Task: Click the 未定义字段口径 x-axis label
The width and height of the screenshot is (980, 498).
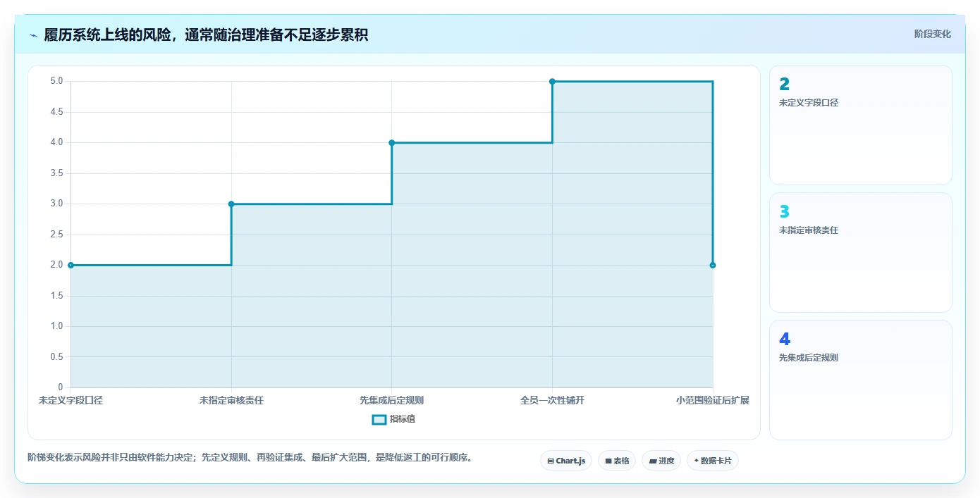Action: [x=71, y=400]
